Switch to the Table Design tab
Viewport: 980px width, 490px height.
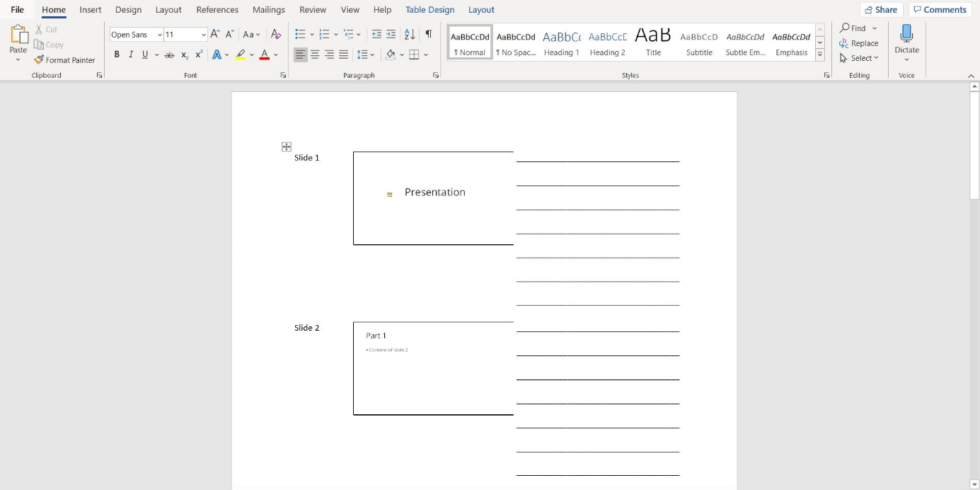430,9
